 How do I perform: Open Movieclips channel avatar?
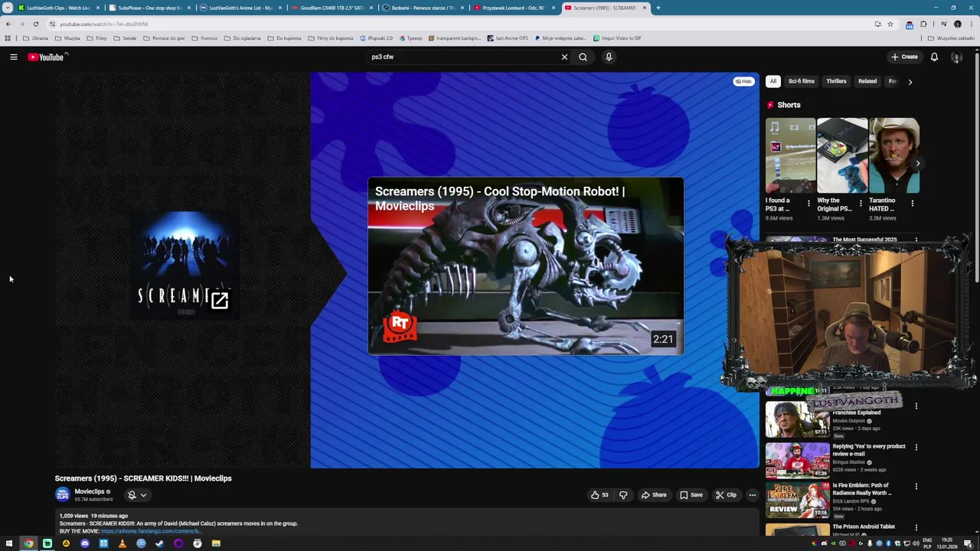[63, 495]
